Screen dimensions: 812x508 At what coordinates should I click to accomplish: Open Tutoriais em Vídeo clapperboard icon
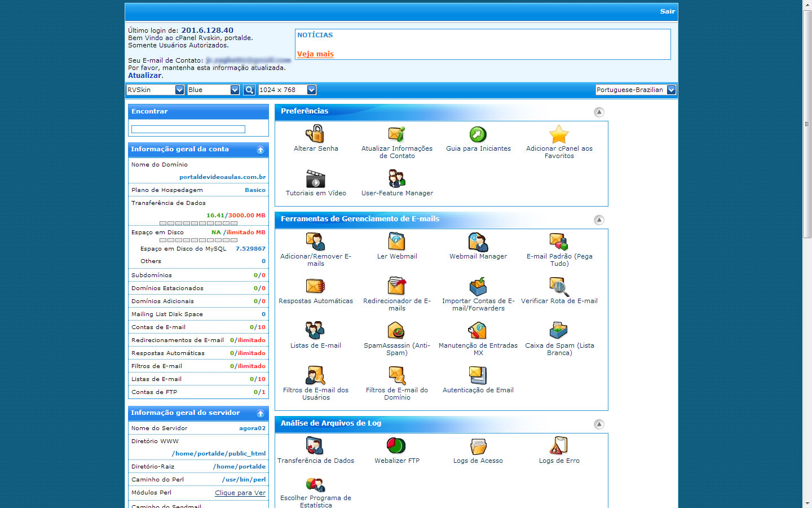(316, 178)
